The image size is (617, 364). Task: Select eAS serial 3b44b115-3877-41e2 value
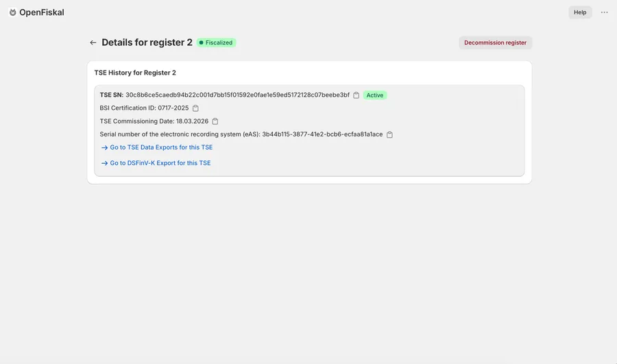[322, 134]
